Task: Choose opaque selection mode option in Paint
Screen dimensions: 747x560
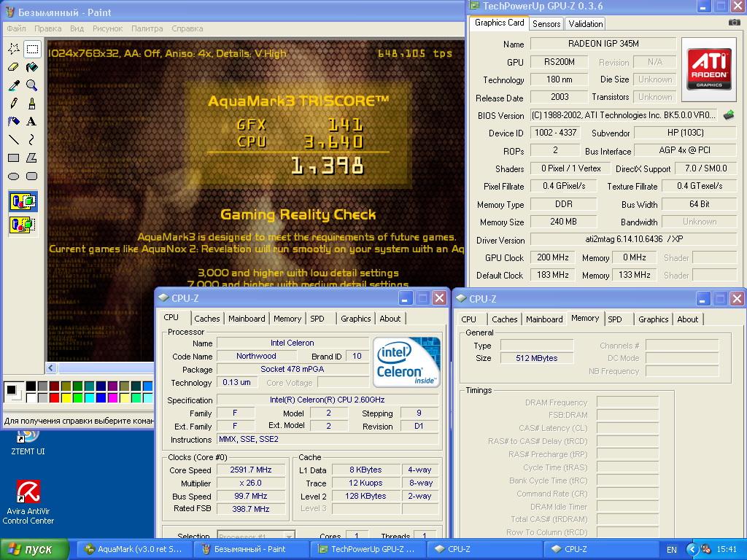Action: tap(23, 201)
